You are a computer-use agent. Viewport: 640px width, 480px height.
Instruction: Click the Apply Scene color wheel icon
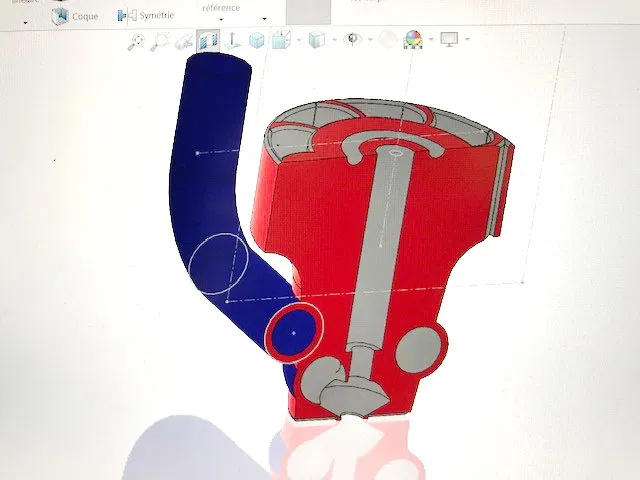pos(413,40)
